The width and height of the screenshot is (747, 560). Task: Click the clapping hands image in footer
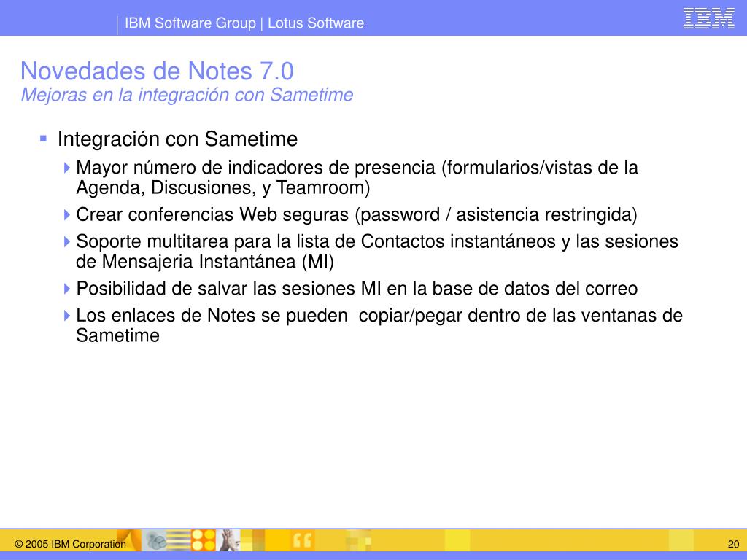228,540
